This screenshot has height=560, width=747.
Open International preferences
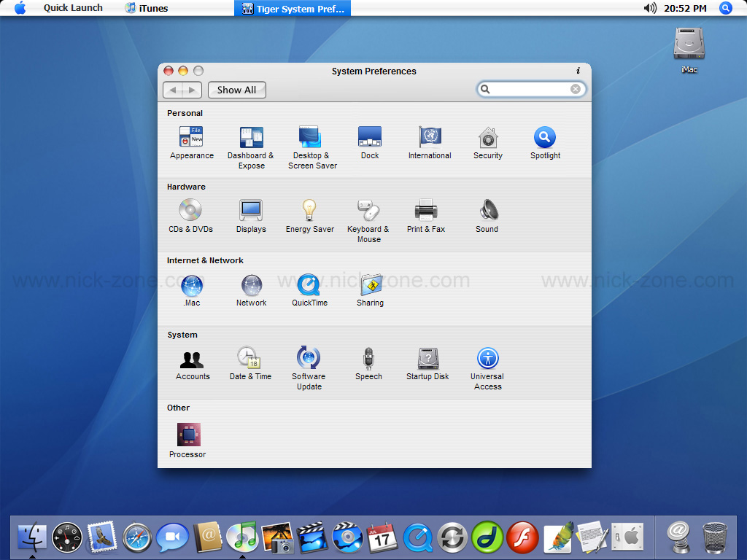point(430,142)
